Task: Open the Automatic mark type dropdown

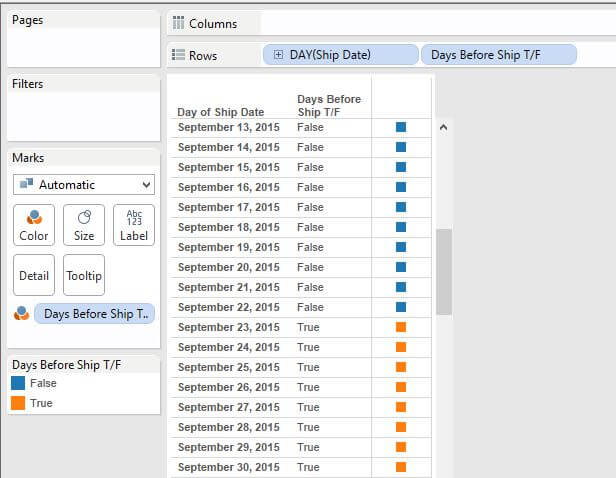Action: pyautogui.click(x=84, y=185)
